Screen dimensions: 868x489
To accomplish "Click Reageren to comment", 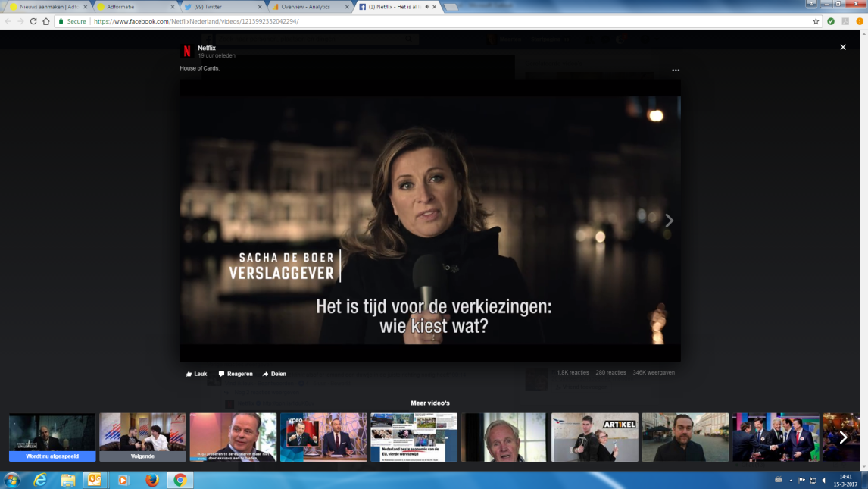I will [x=236, y=374].
